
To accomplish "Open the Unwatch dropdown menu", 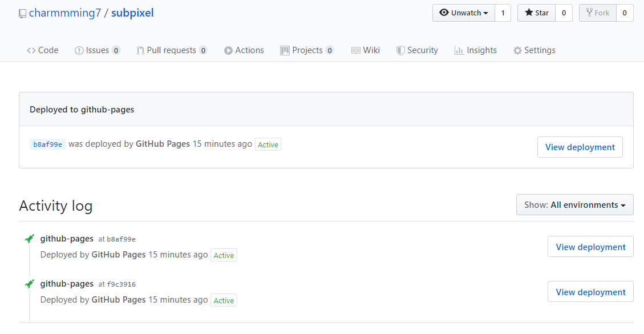I will (485, 12).
